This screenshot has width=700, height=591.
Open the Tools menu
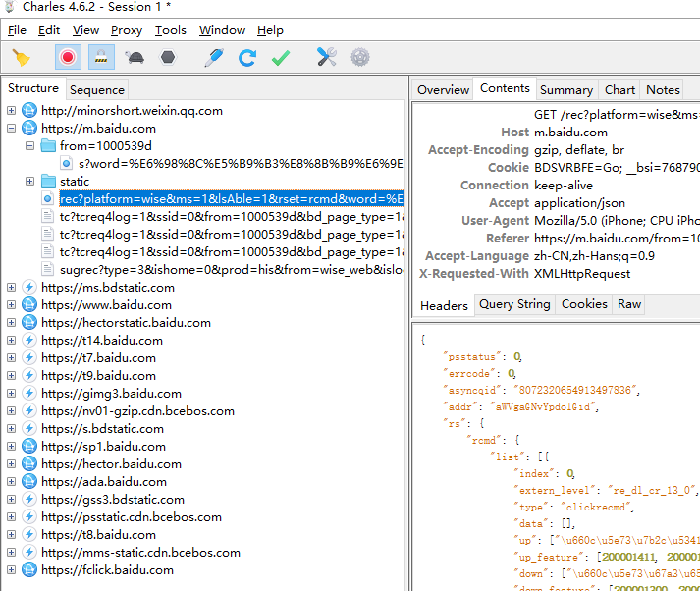tap(171, 30)
